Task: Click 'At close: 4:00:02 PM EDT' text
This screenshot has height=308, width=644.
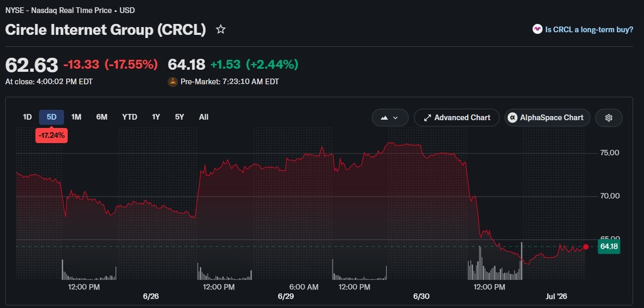Action: pos(49,82)
